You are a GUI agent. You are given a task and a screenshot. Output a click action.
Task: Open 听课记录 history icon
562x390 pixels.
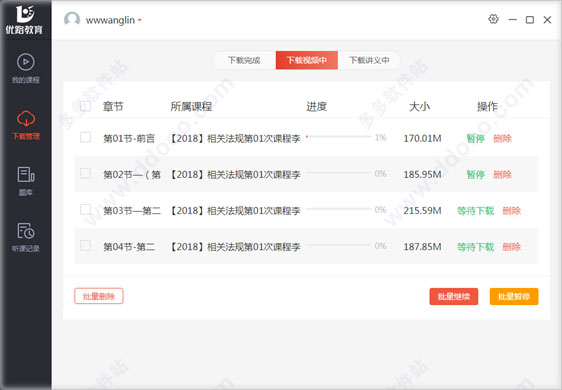point(26,231)
